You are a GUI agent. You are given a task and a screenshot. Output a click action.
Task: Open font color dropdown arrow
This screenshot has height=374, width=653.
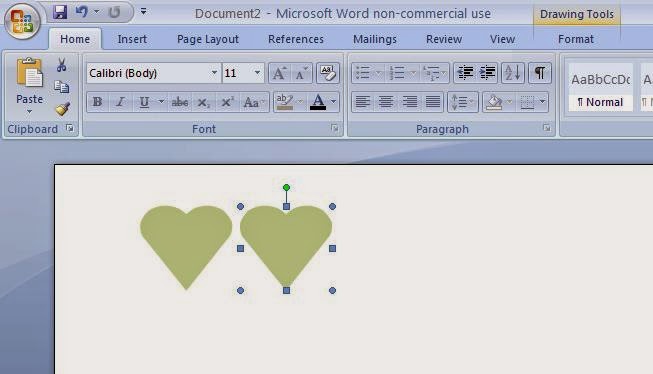point(333,102)
